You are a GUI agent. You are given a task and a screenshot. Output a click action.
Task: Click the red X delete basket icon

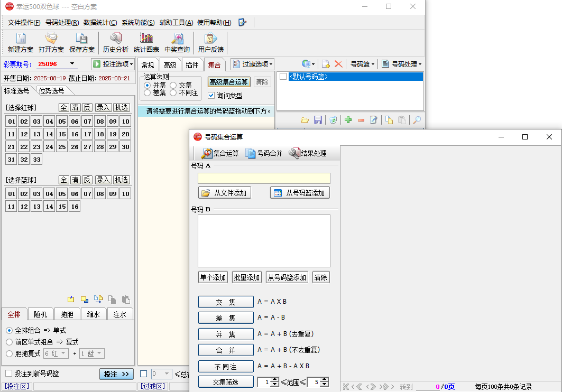click(x=338, y=64)
